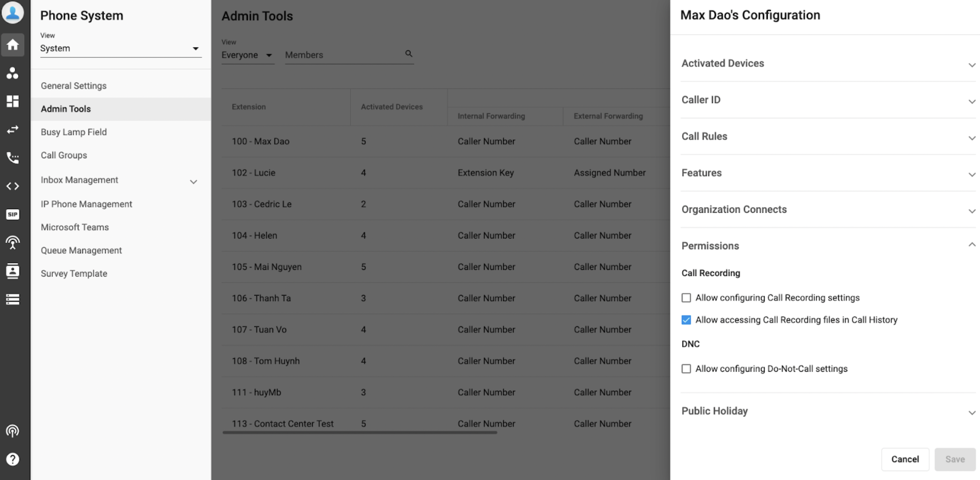The height and width of the screenshot is (480, 980).
Task: Open the server list icon
Action: coord(13,299)
